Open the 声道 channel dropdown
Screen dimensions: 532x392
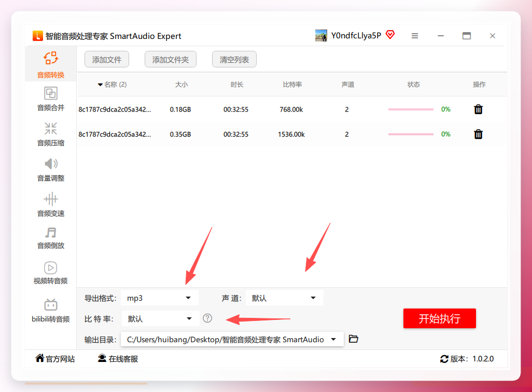point(284,298)
